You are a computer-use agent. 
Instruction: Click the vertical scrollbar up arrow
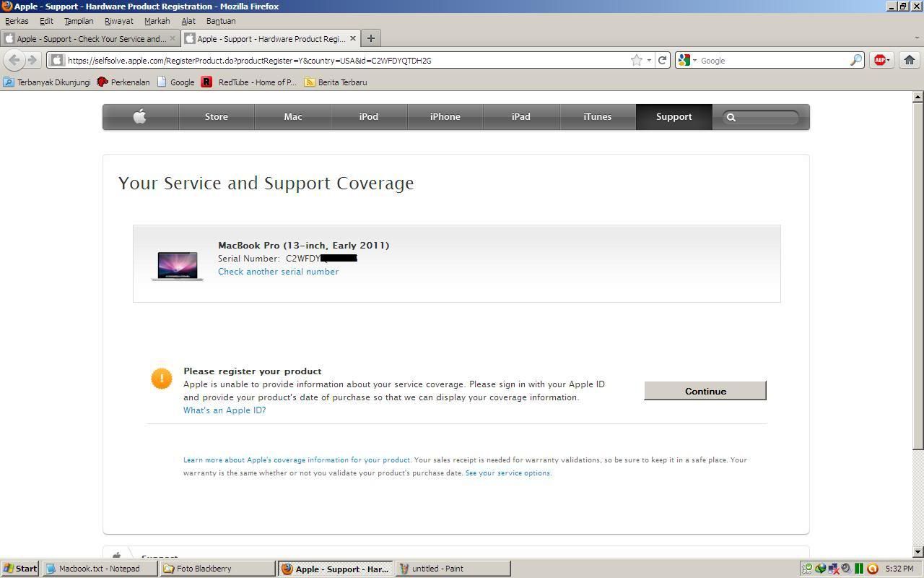point(918,97)
